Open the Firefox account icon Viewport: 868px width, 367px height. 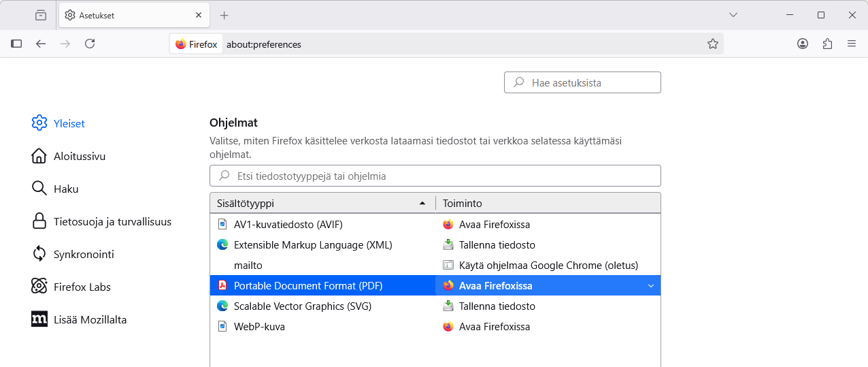[803, 44]
